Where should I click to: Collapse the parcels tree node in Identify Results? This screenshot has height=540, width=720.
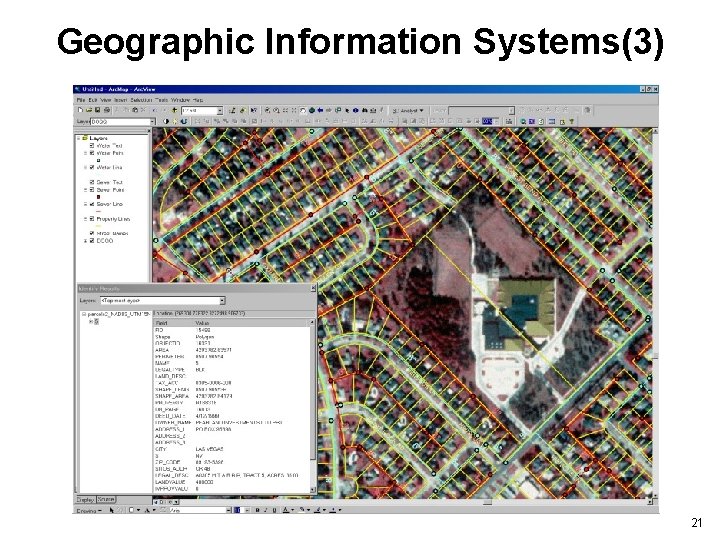point(84,315)
